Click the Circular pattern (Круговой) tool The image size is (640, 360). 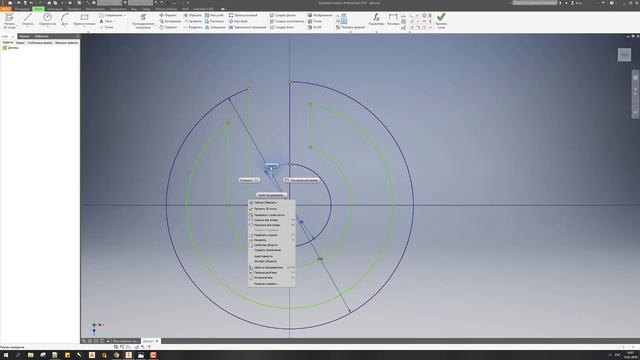click(238, 21)
